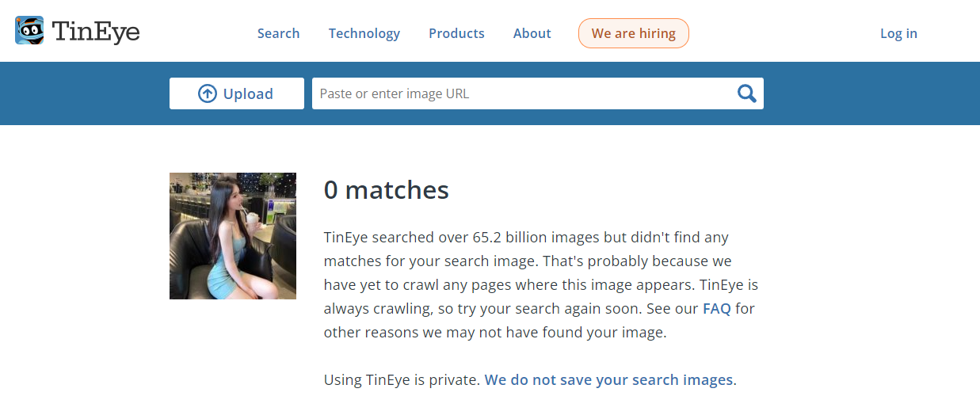Select the searched image thumbnail
This screenshot has width=980, height=419.
point(233,236)
